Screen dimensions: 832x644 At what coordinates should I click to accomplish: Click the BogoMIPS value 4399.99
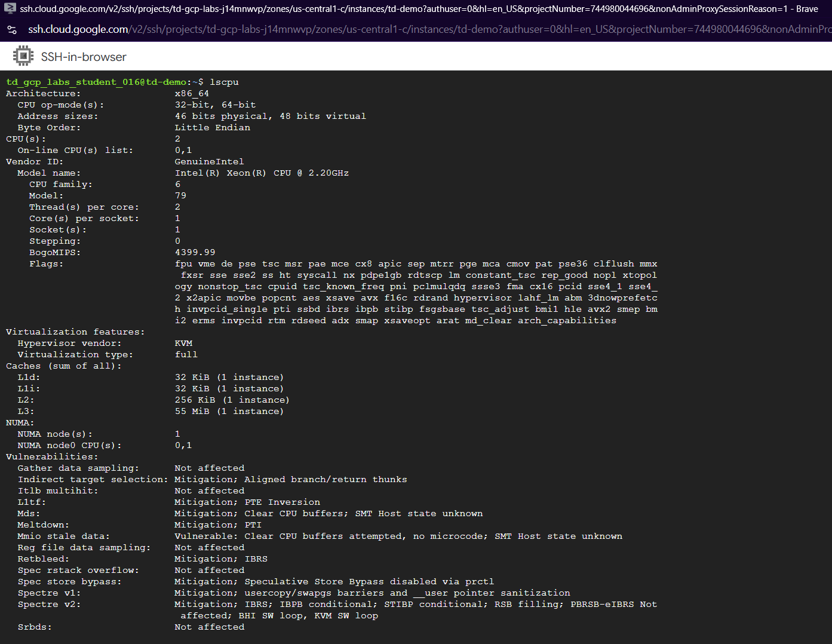[195, 253]
